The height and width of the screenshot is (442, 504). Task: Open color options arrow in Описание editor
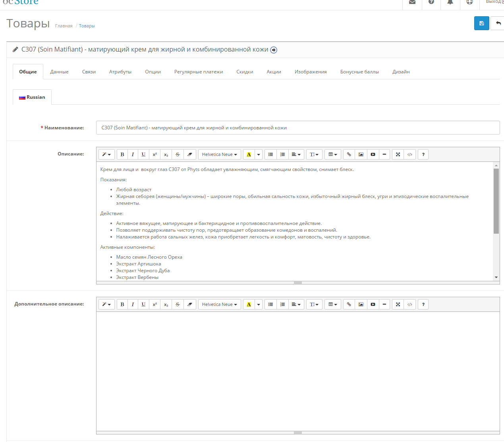tap(259, 154)
